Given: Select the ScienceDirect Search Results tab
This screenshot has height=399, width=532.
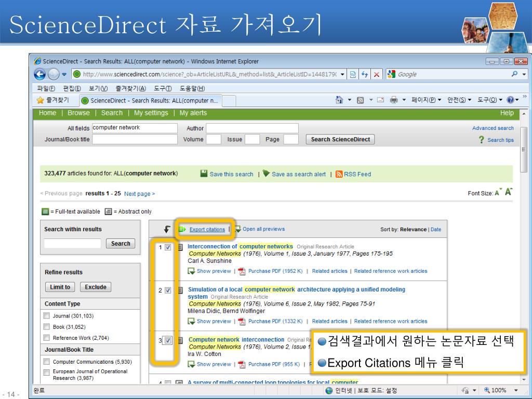Looking at the screenshot, I should 151,100.
